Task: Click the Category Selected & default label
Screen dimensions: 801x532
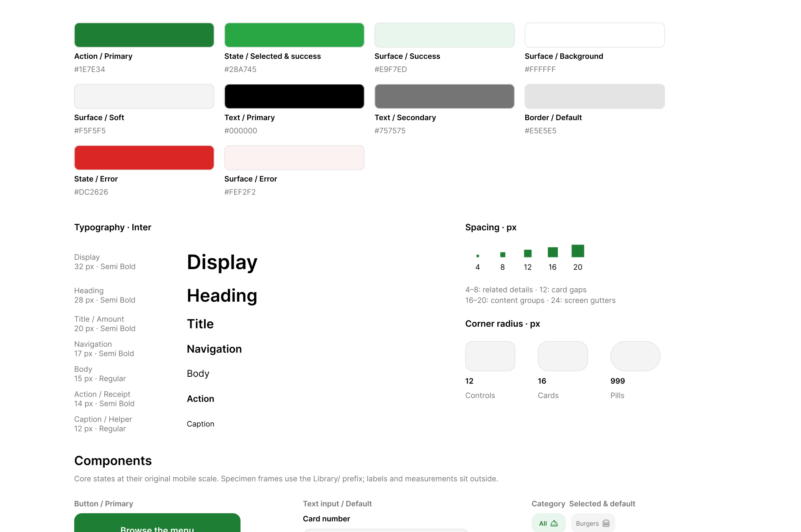Action: click(583, 504)
